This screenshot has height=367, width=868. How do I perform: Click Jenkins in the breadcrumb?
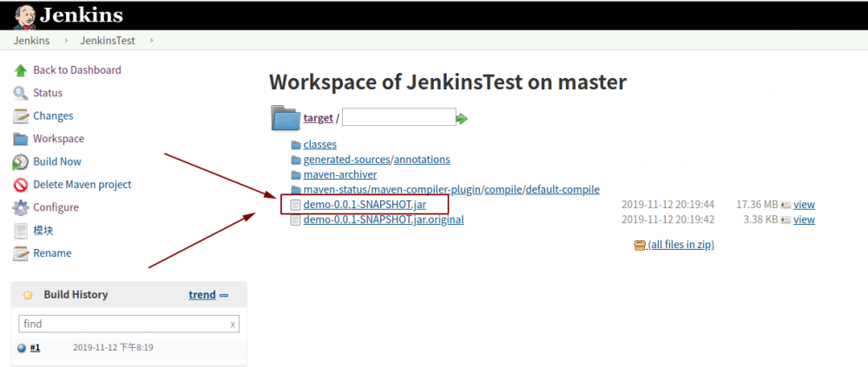31,41
